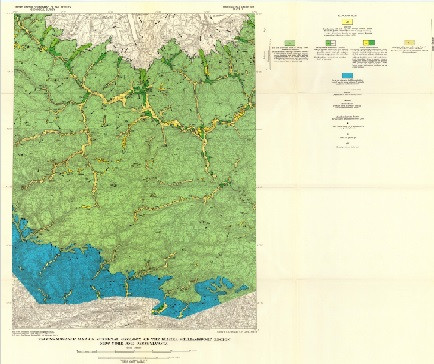Click the description text under light green swatch

point(289,54)
